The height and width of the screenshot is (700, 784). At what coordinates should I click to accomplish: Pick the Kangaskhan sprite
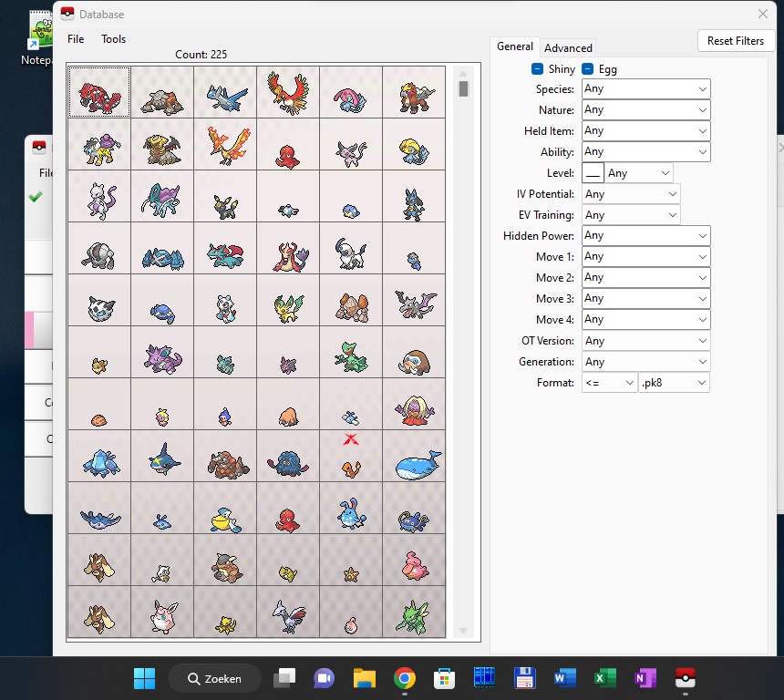click(x=225, y=561)
